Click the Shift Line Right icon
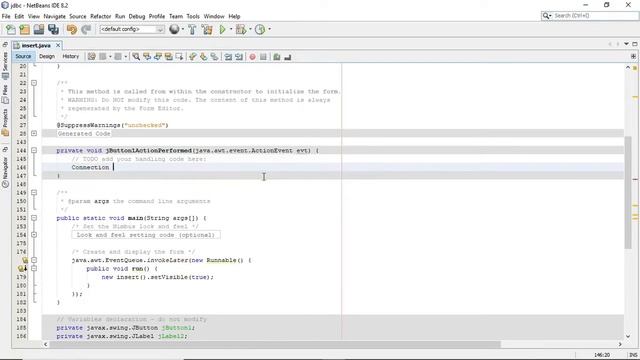Viewport: 640px width, 360px height. click(239, 57)
